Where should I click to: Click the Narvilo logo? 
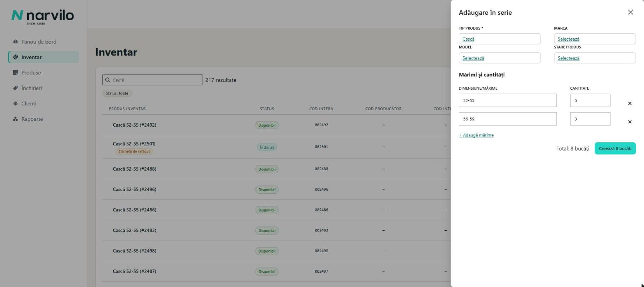click(43, 17)
